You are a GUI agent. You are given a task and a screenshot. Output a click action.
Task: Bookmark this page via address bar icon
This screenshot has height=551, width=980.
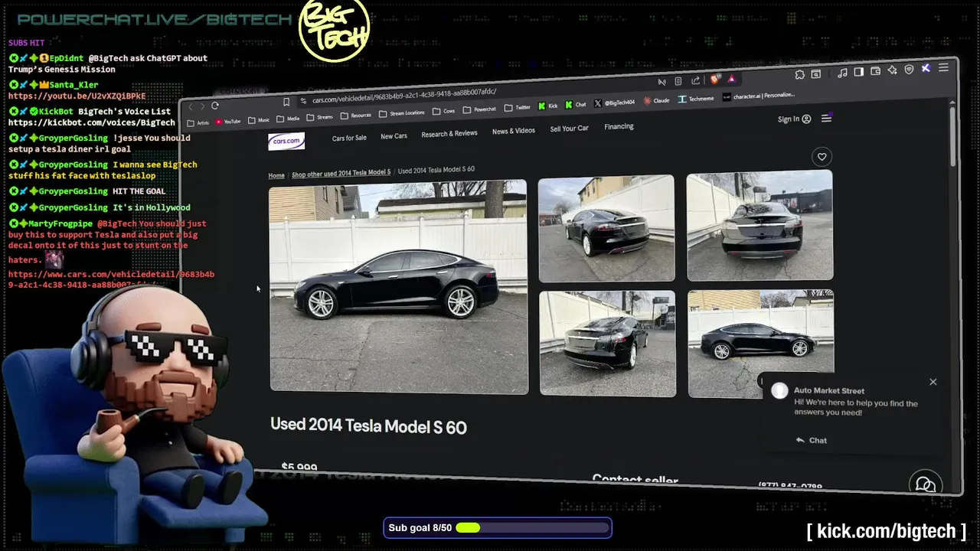(x=286, y=102)
